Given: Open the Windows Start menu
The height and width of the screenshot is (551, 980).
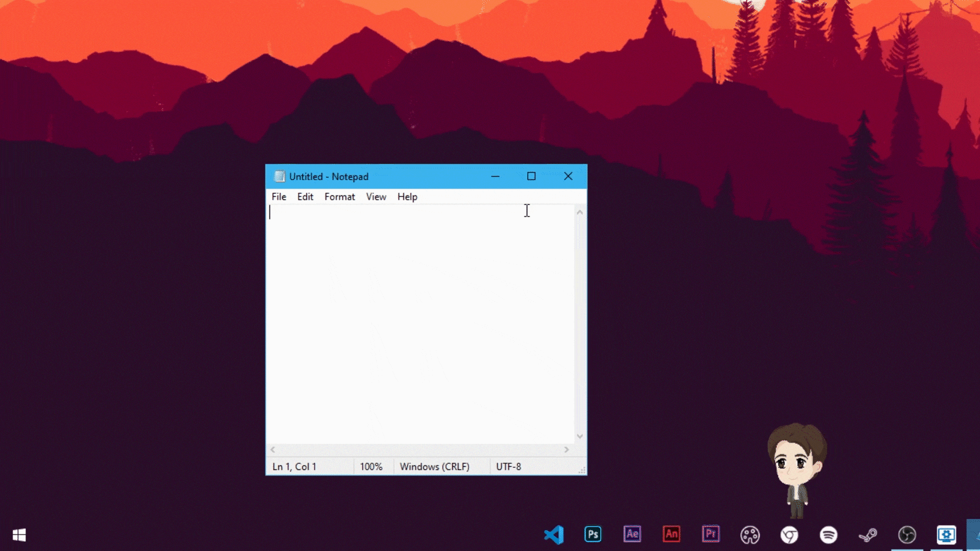Looking at the screenshot, I should (19, 535).
